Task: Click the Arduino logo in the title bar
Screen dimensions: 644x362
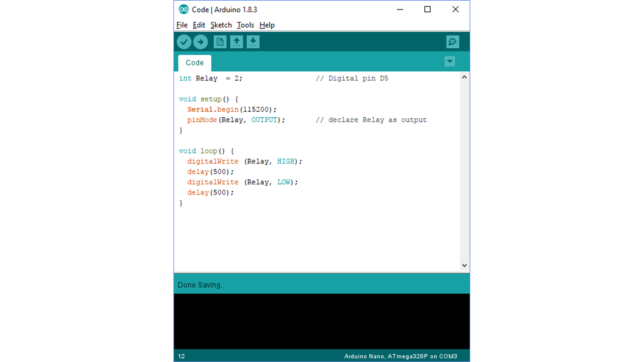Action: (184, 9)
